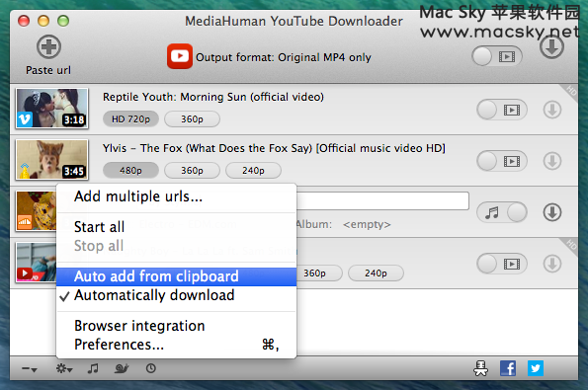Uncheck Automatically download menu item
Screen dimensions: 588x390
point(176,295)
